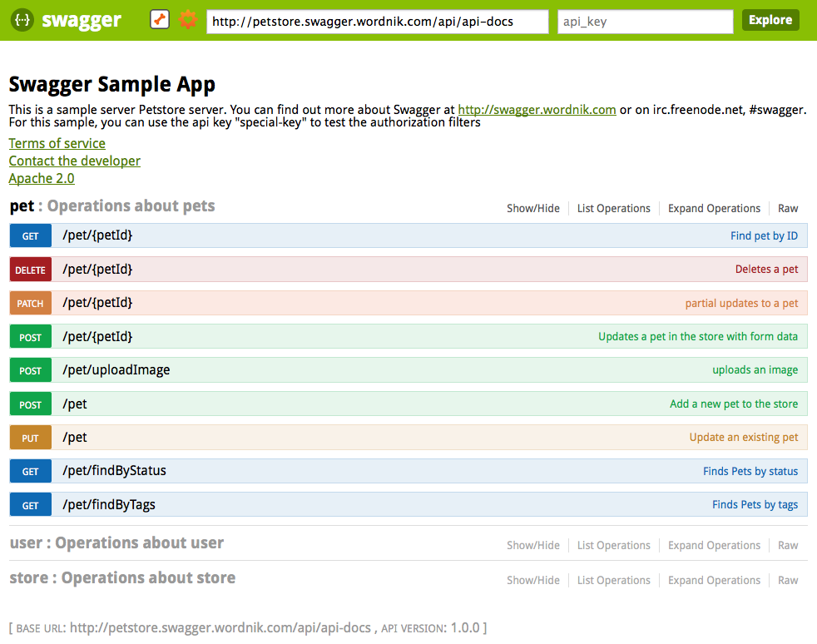Click the PATCH badge for partial pet updates
817x644 pixels.
point(30,303)
